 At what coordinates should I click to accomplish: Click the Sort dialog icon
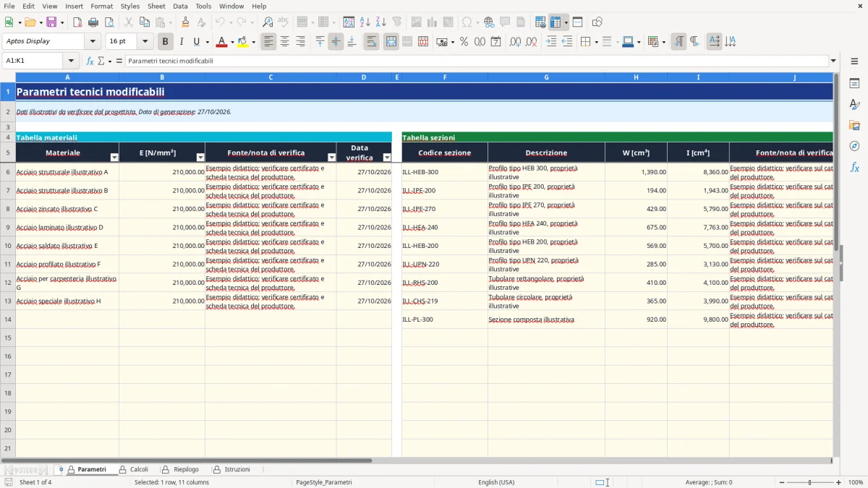click(x=349, y=22)
